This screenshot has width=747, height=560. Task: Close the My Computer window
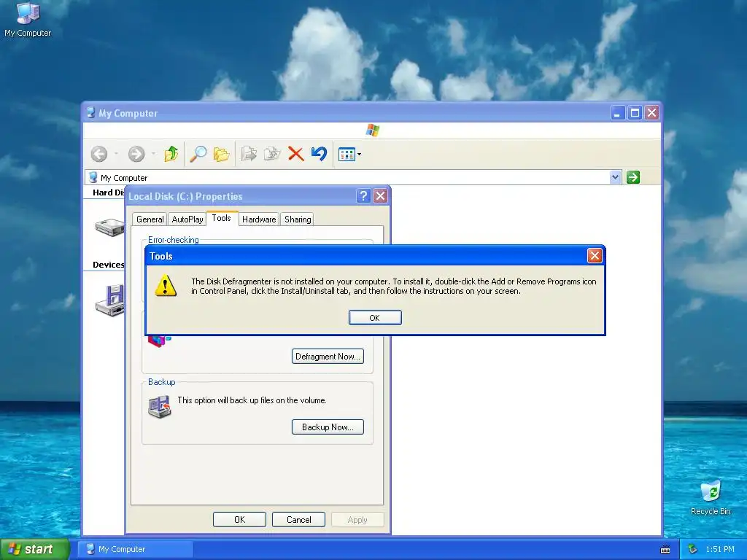pyautogui.click(x=651, y=113)
